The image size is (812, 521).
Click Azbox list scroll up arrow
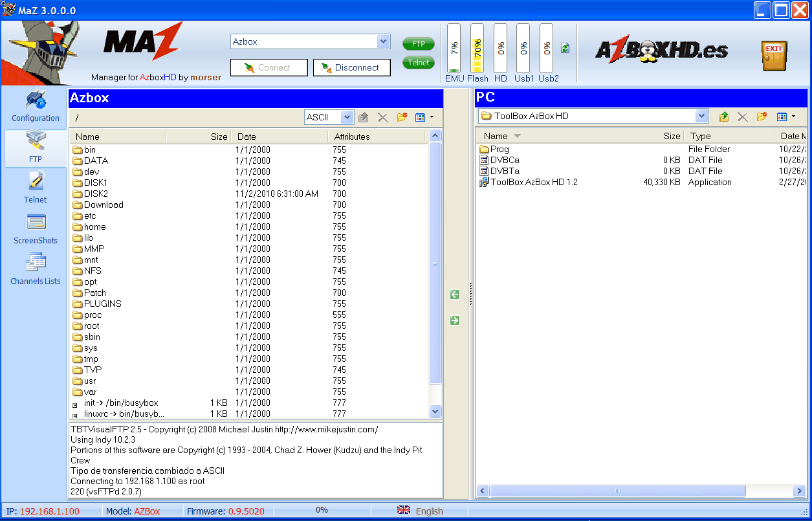[x=435, y=136]
